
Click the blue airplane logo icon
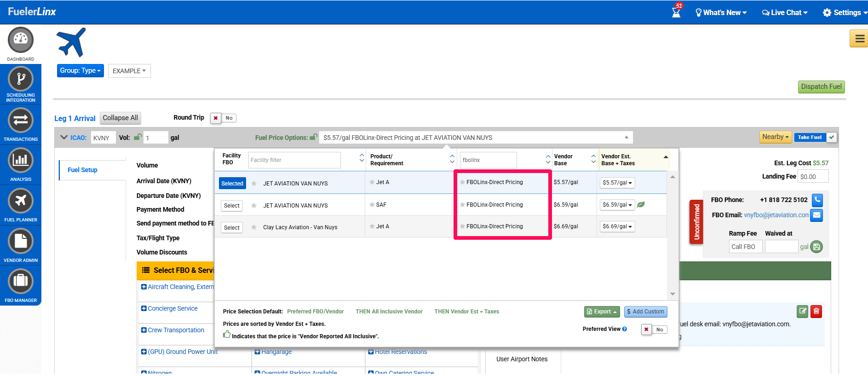pyautogui.click(x=71, y=42)
